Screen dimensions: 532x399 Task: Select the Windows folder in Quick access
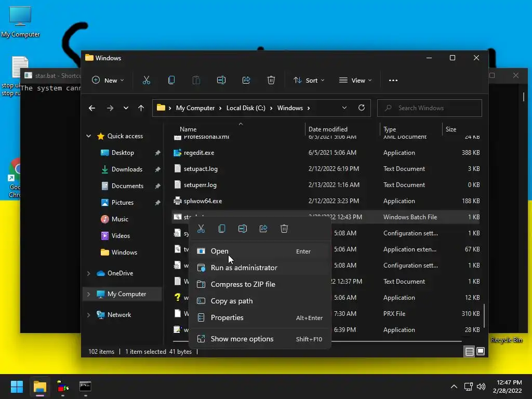(124, 252)
